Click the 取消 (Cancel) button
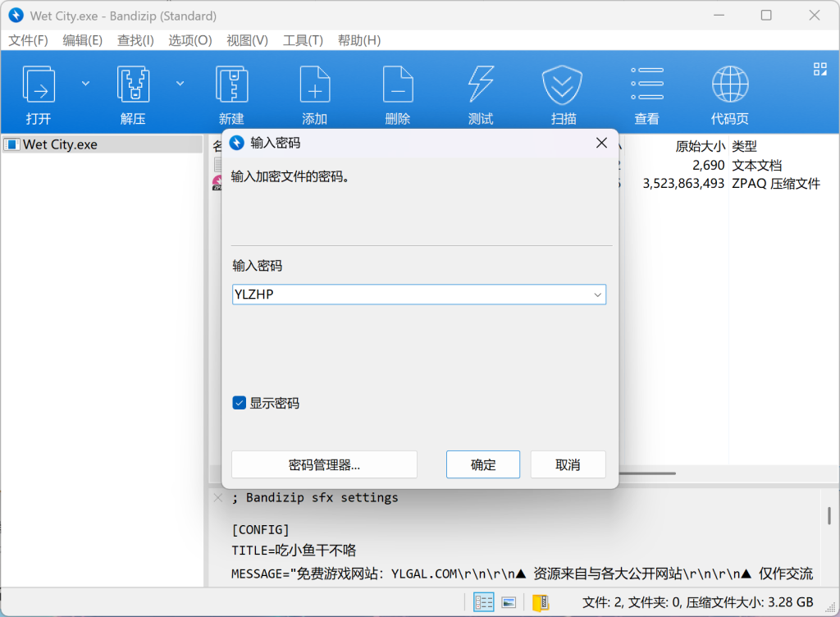This screenshot has height=617, width=840. click(568, 464)
